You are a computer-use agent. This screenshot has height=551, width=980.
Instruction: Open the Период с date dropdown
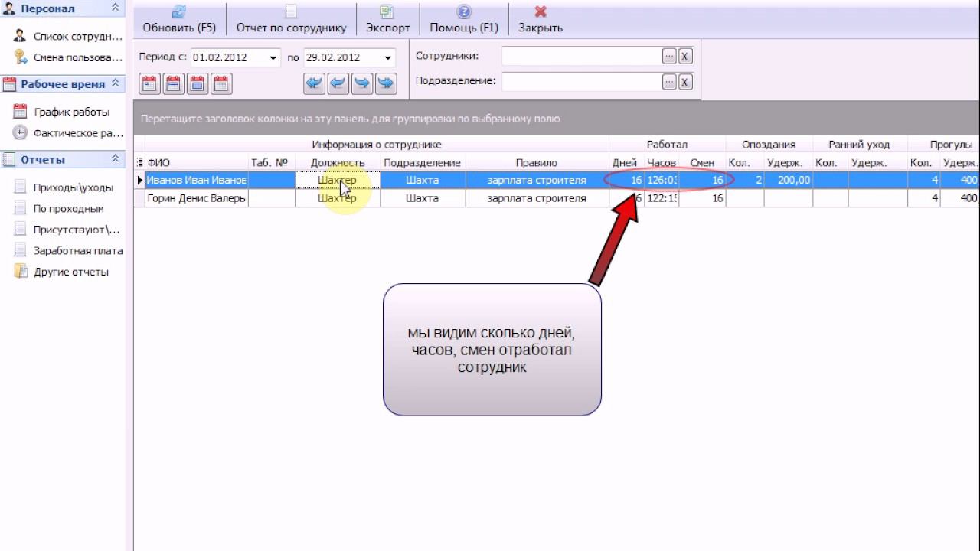[x=273, y=57]
